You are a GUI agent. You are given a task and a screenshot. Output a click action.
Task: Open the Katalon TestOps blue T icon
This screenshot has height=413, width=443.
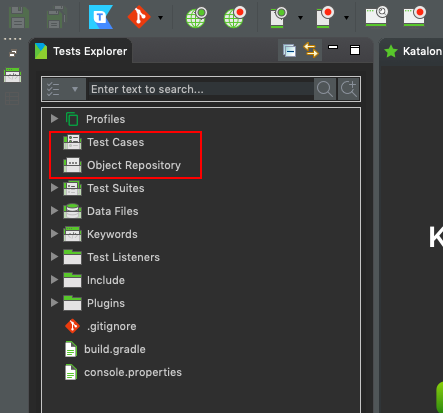101,17
